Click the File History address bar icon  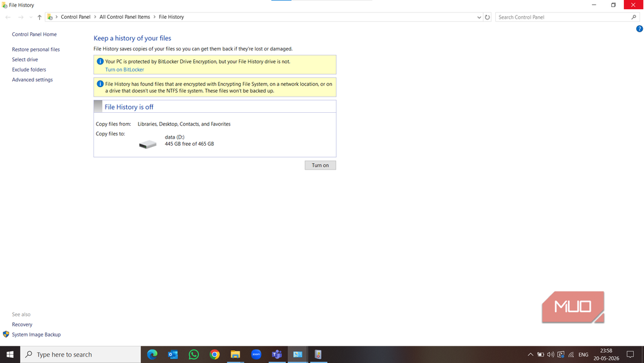point(50,17)
